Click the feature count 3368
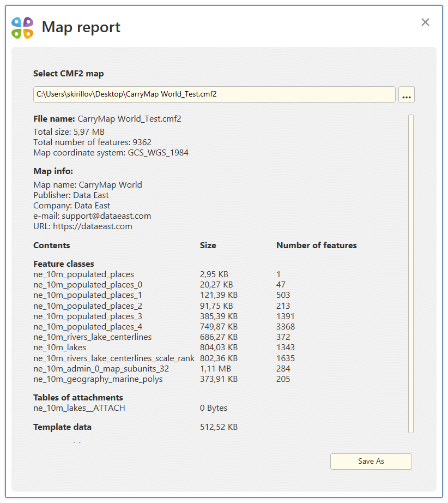This screenshot has width=448, height=503. point(286,326)
